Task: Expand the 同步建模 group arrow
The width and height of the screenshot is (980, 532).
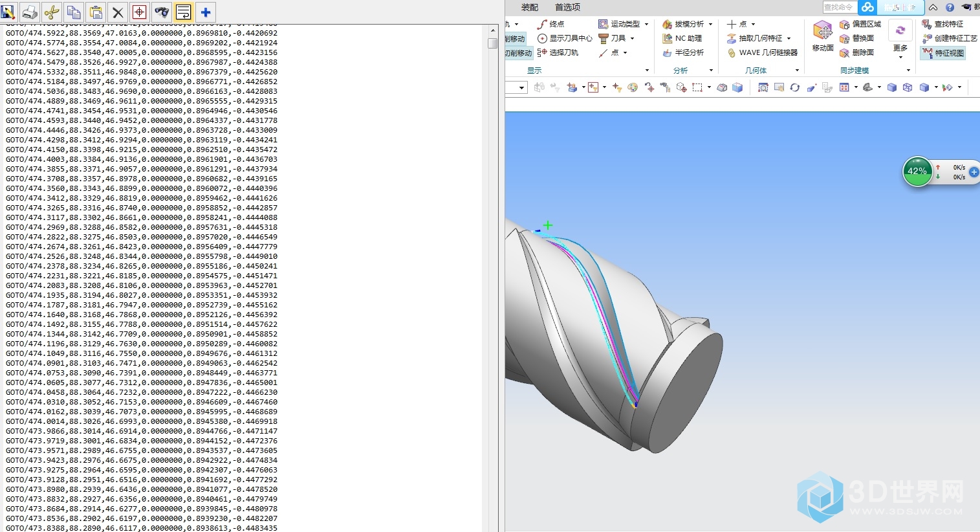Action: (908, 71)
